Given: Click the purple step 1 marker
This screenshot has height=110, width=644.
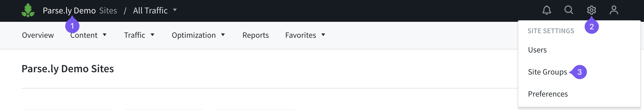Looking at the screenshot, I should click(x=72, y=26).
